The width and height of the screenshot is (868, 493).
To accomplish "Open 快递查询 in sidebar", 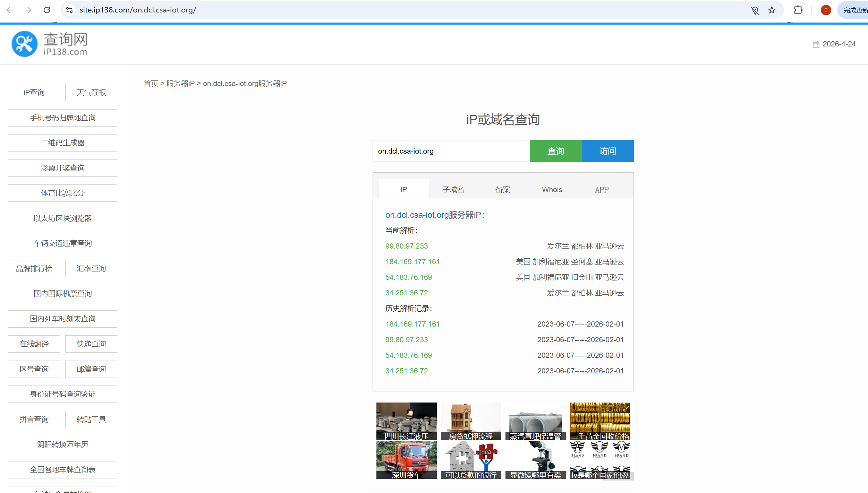I will coord(91,344).
